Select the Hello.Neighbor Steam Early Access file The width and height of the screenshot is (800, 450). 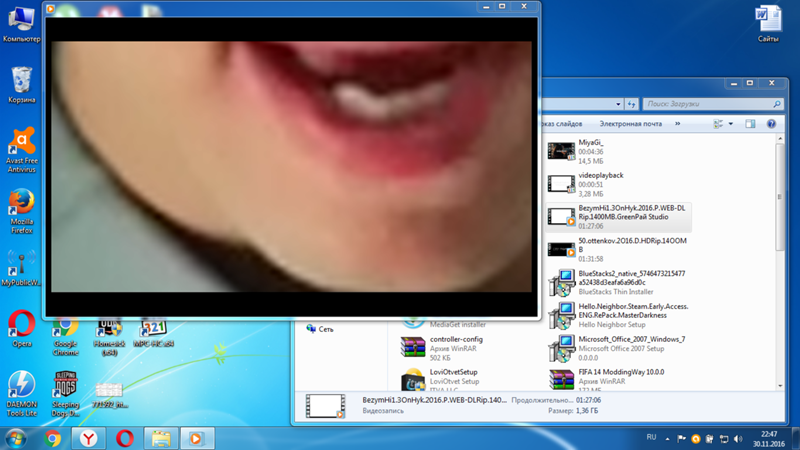click(618, 315)
